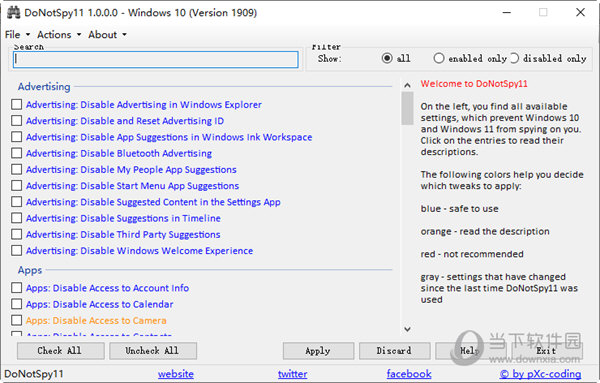600x383 pixels.
Task: Check Disable Third Party Suggestions
Action: point(16,234)
